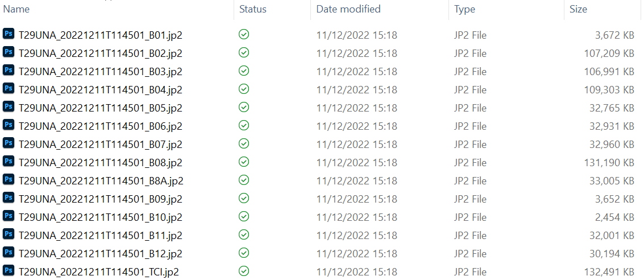The height and width of the screenshot is (280, 644).
Task: Sort files by the Size column header
Action: point(578,9)
